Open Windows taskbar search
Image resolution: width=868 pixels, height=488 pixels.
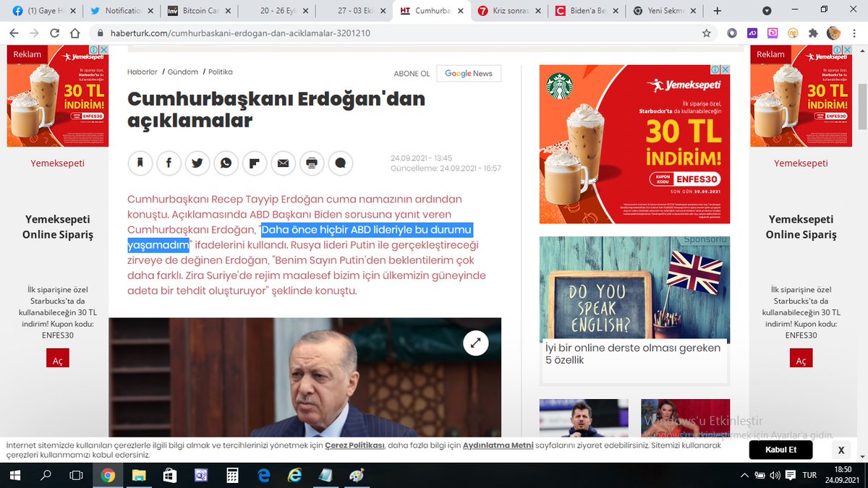(46, 476)
